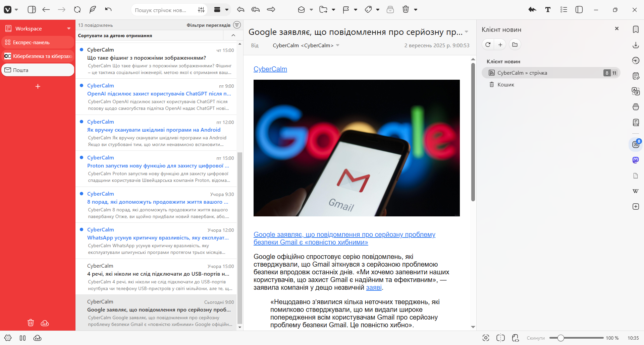Open the CyberCalm link in message
The height and width of the screenshot is (345, 644).
270,69
